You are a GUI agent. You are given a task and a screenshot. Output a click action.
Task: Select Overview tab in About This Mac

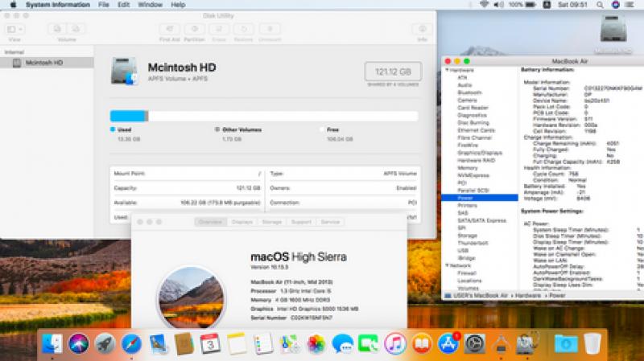point(210,222)
